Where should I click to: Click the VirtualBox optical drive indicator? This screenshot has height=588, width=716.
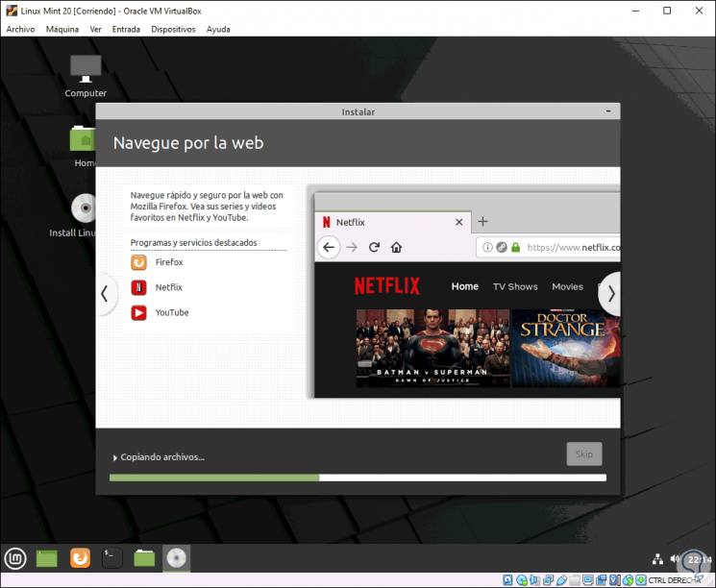click(x=522, y=580)
